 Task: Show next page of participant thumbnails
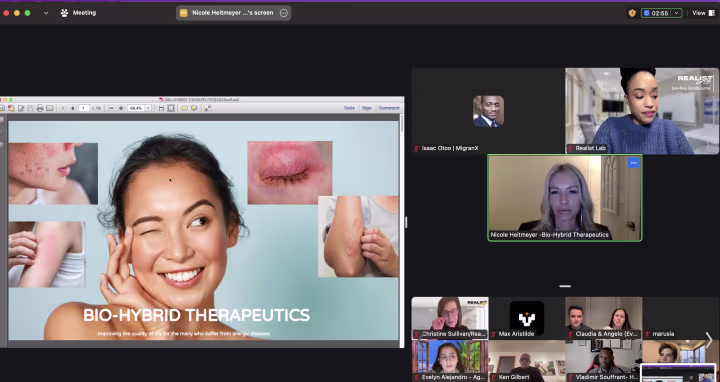pyautogui.click(x=709, y=340)
